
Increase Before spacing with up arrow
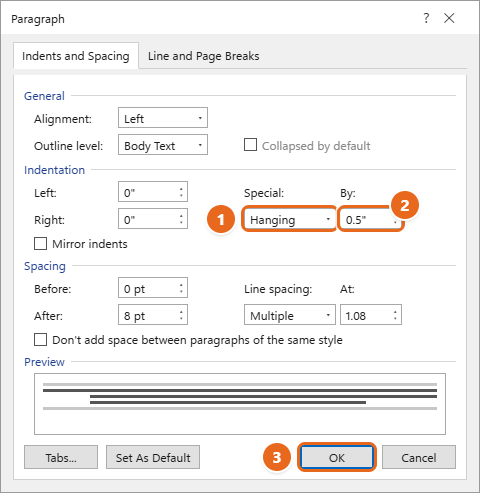pyautogui.click(x=181, y=285)
